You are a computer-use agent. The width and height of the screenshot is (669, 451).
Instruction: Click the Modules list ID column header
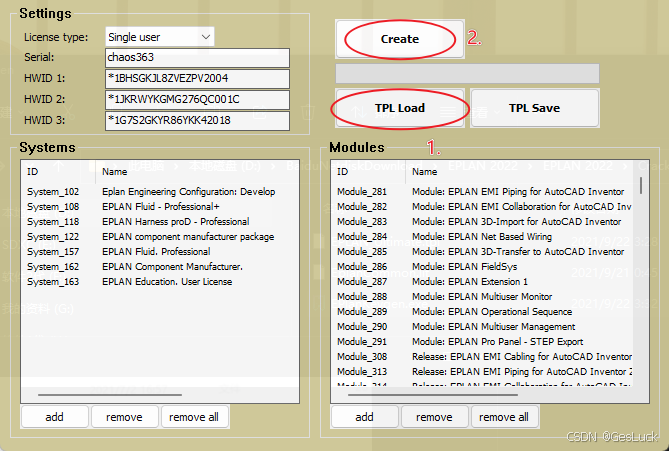(368, 172)
